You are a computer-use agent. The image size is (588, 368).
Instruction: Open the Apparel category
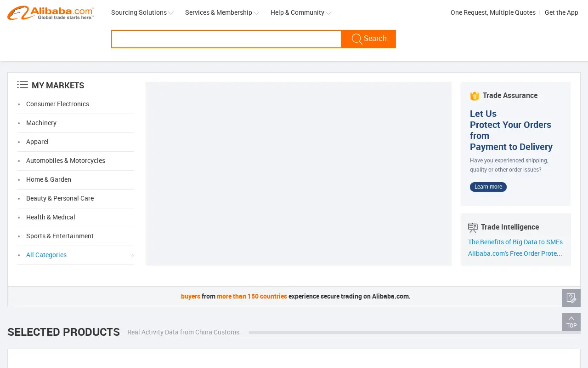37,142
